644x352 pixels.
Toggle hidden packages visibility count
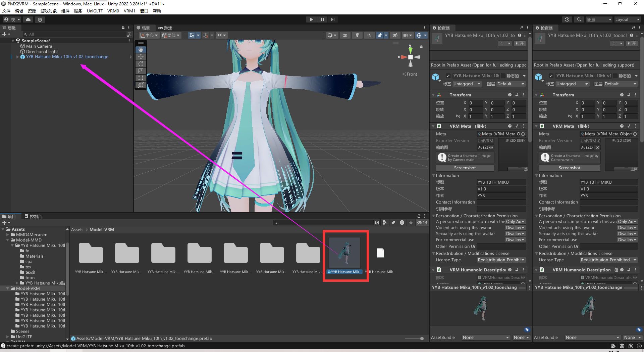pos(422,223)
